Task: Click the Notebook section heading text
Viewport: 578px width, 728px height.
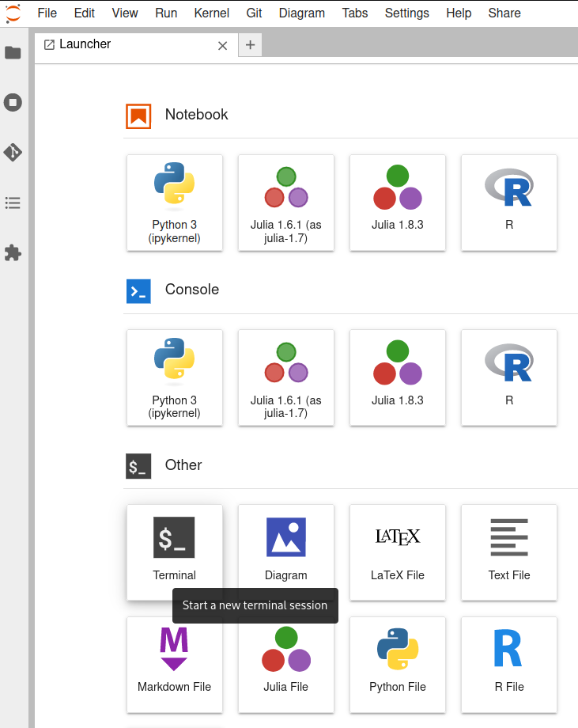Action: pos(197,114)
